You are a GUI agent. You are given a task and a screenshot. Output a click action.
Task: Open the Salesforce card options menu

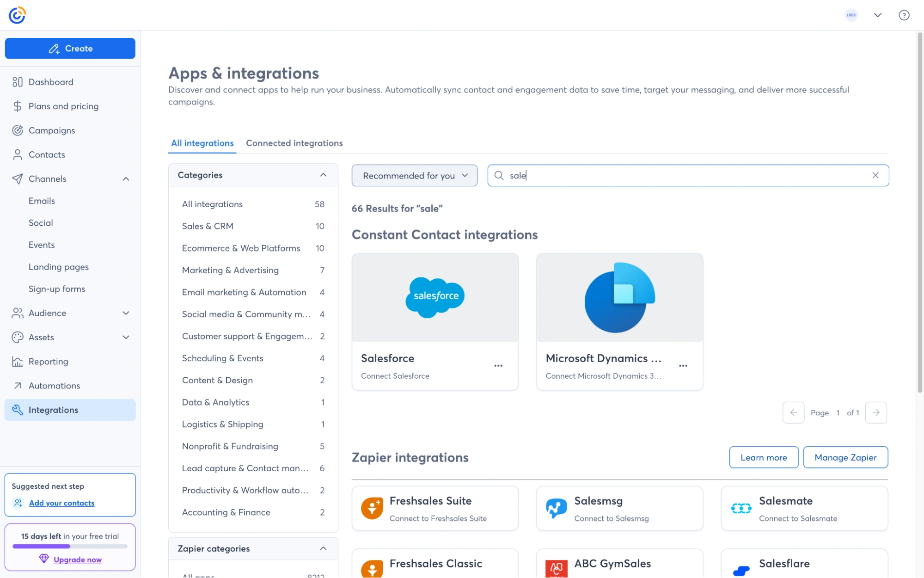498,365
